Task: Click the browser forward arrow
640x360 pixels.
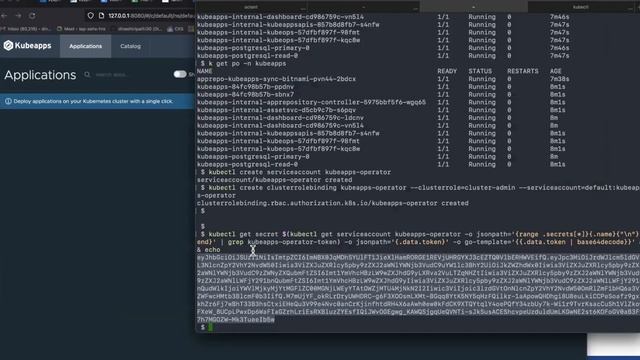Action: (18, 16)
